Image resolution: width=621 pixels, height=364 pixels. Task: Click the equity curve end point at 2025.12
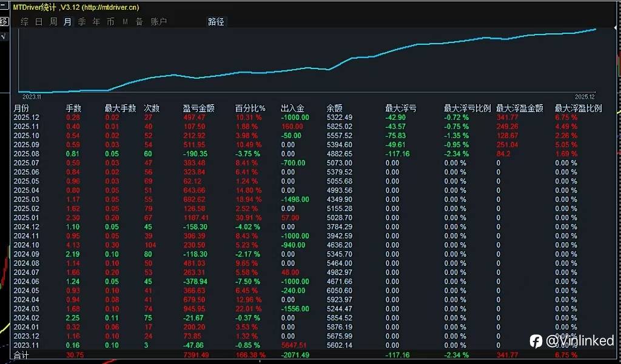coord(596,29)
